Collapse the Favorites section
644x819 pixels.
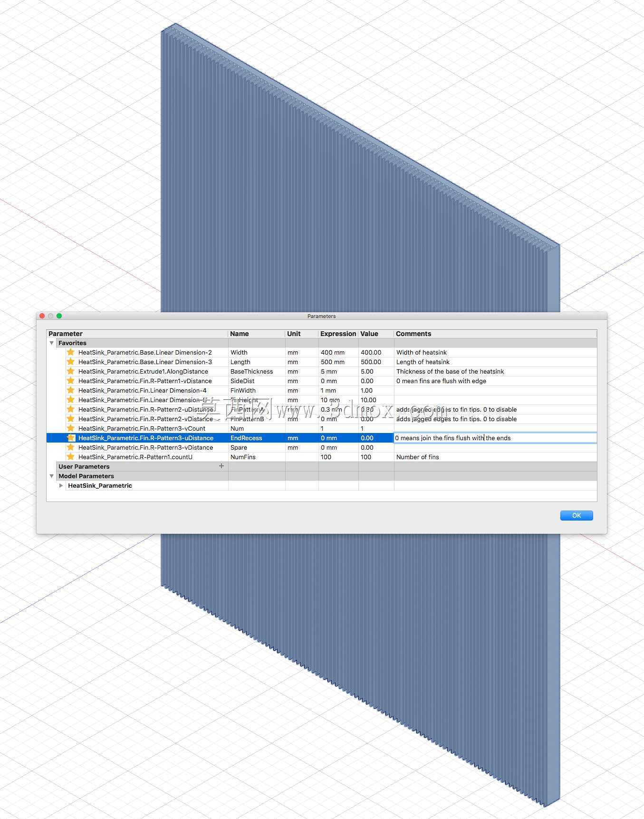(x=52, y=343)
